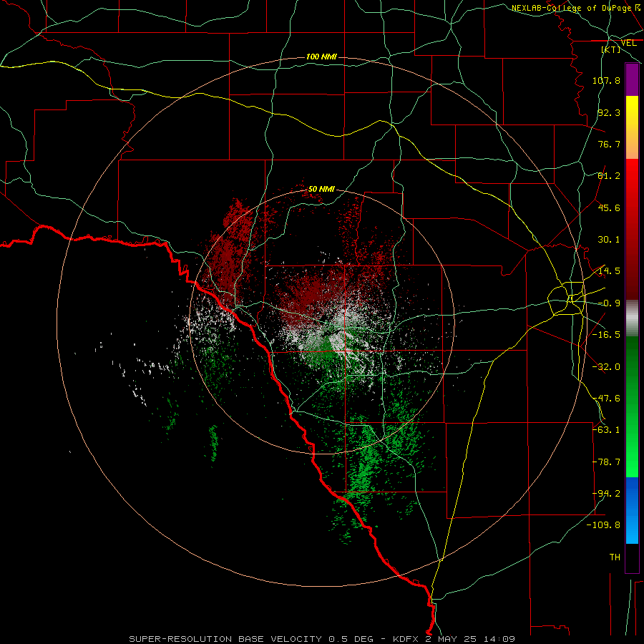Click the [KT] units label
644x644 pixels.
(611, 49)
